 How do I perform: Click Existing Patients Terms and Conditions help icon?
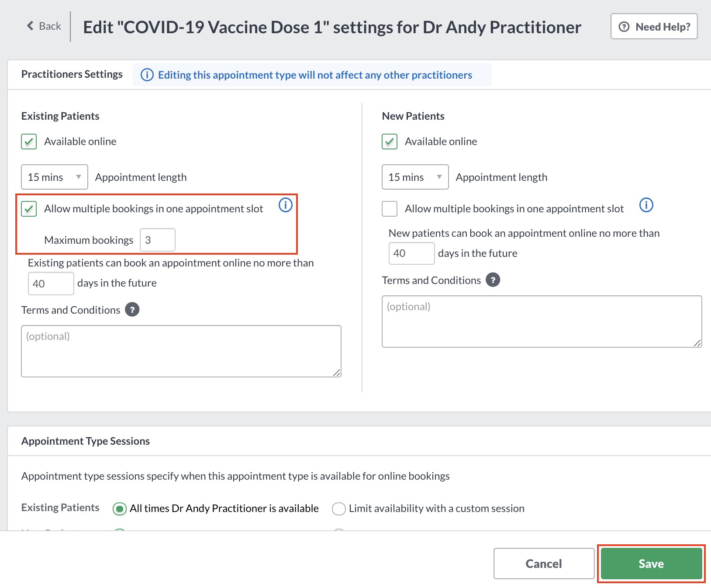point(132,309)
